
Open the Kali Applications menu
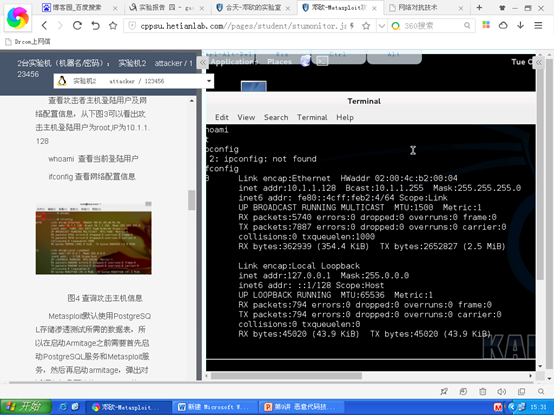[x=234, y=62]
